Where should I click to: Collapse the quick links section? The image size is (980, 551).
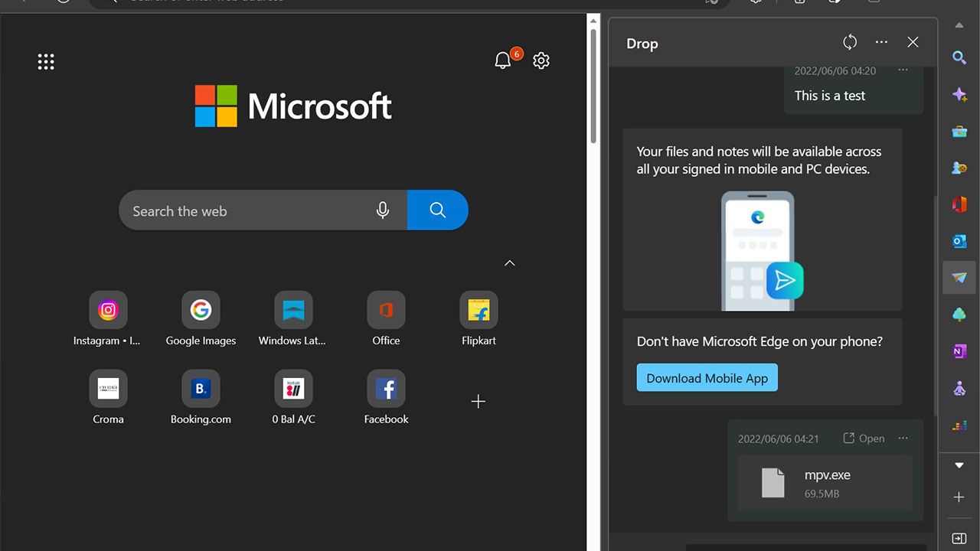510,263
